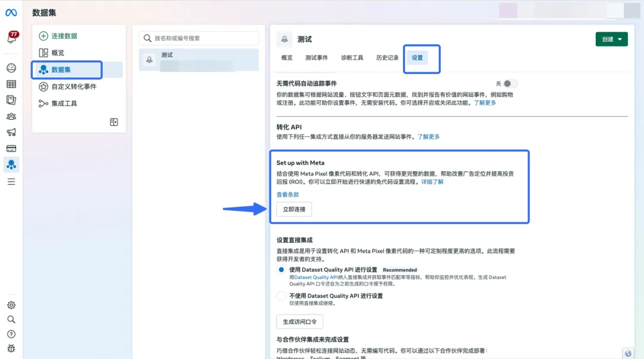The width and height of the screenshot is (644, 359).
Task: Select 不使用 Dataset Quality API 进行设置 radio
Action: tap(281, 296)
